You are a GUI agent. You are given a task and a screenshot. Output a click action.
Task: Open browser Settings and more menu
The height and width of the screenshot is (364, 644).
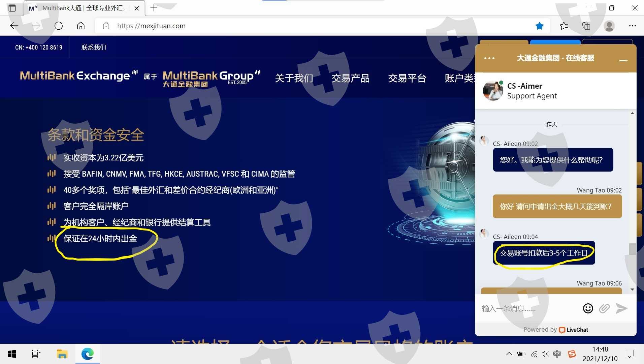pos(632,26)
